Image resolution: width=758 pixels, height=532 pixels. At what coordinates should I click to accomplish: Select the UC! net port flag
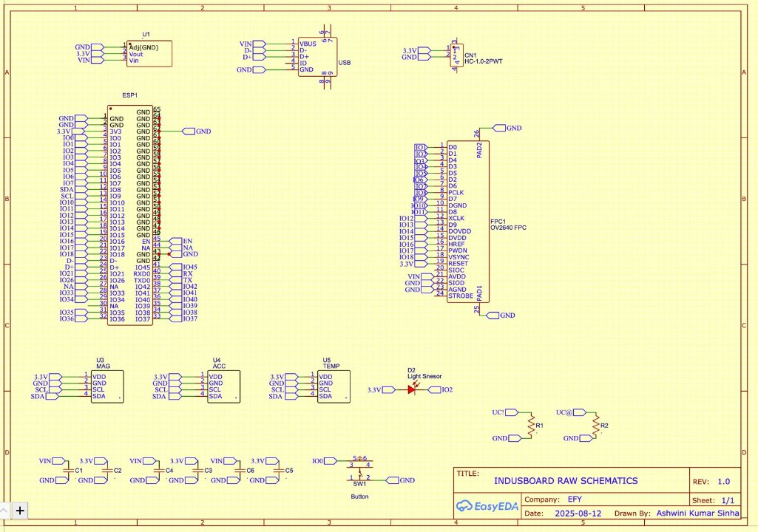505,412
